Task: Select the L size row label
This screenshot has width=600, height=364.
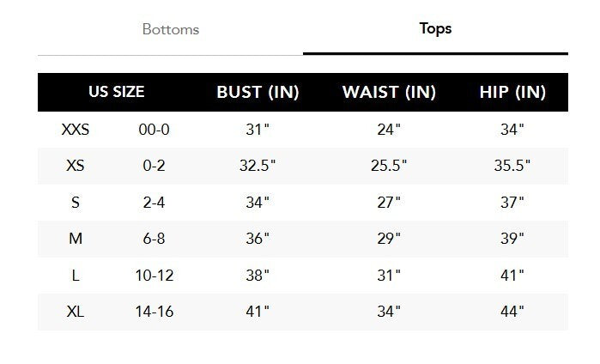Action: coord(76,276)
